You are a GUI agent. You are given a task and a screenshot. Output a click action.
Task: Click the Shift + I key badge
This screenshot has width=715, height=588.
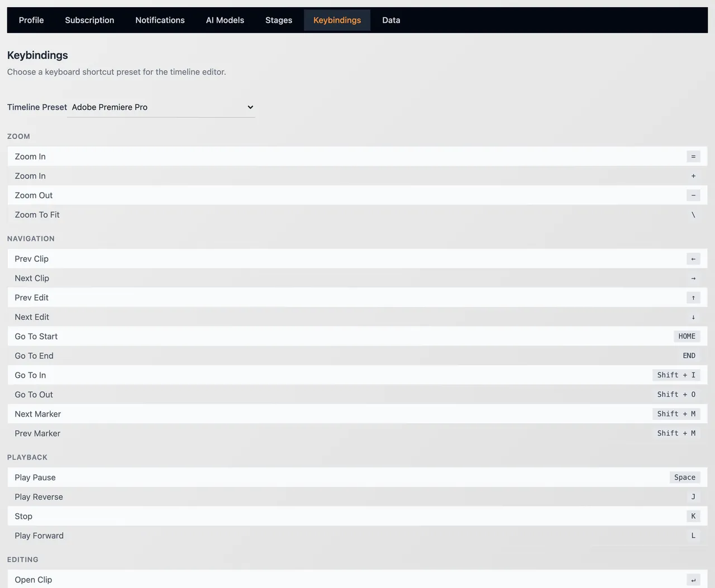[x=676, y=375]
